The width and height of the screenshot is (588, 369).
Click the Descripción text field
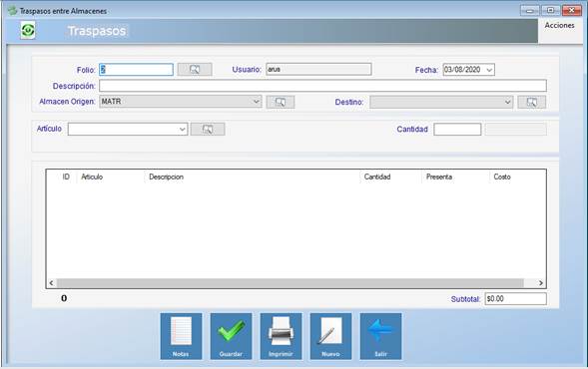coord(322,86)
